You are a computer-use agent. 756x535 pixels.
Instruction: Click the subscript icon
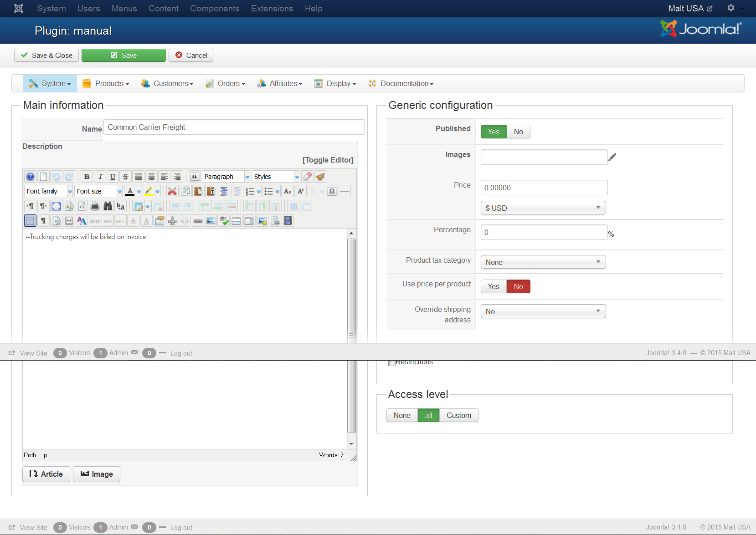click(288, 191)
